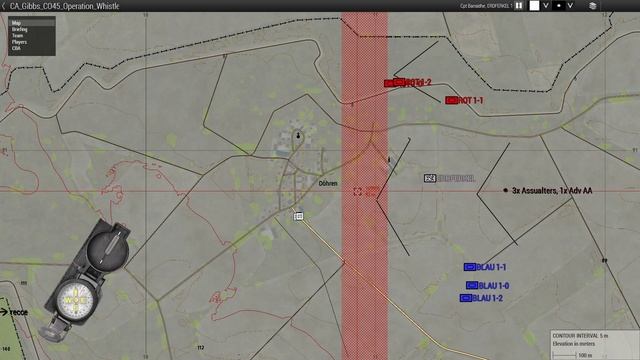Viewport: 640px width, 360px height.
Task: Select the blue BLAU 1-0 unit marker
Action: click(472, 285)
